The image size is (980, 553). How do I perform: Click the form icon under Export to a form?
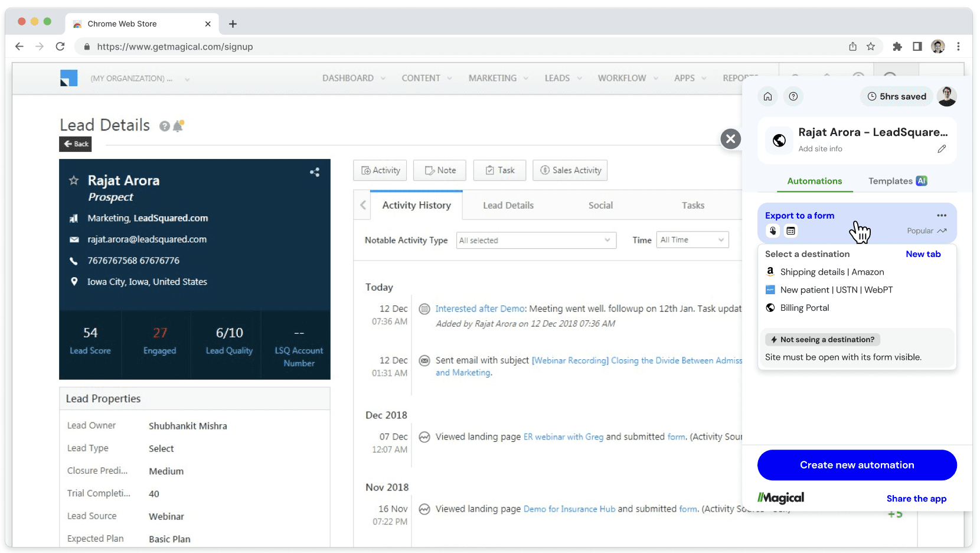pos(791,231)
